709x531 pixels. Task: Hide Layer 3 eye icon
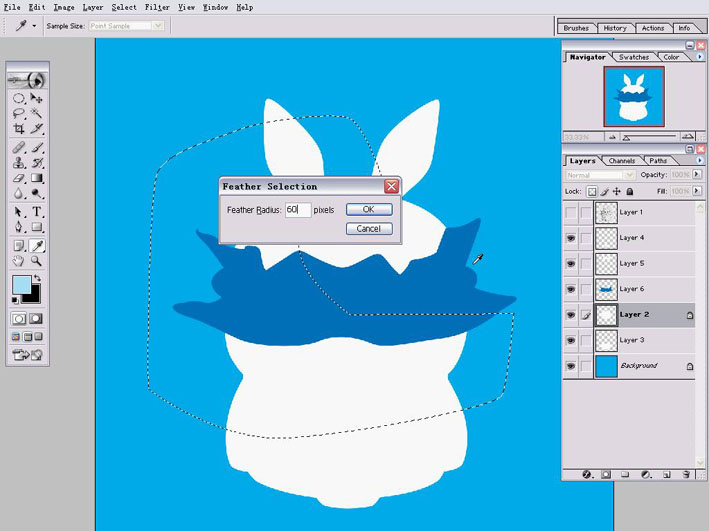click(x=571, y=340)
